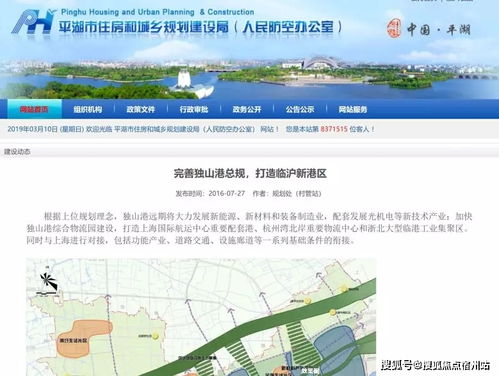This screenshot has width=499, height=376.
Task: Go to the 行政审批 section
Action: [x=194, y=109]
